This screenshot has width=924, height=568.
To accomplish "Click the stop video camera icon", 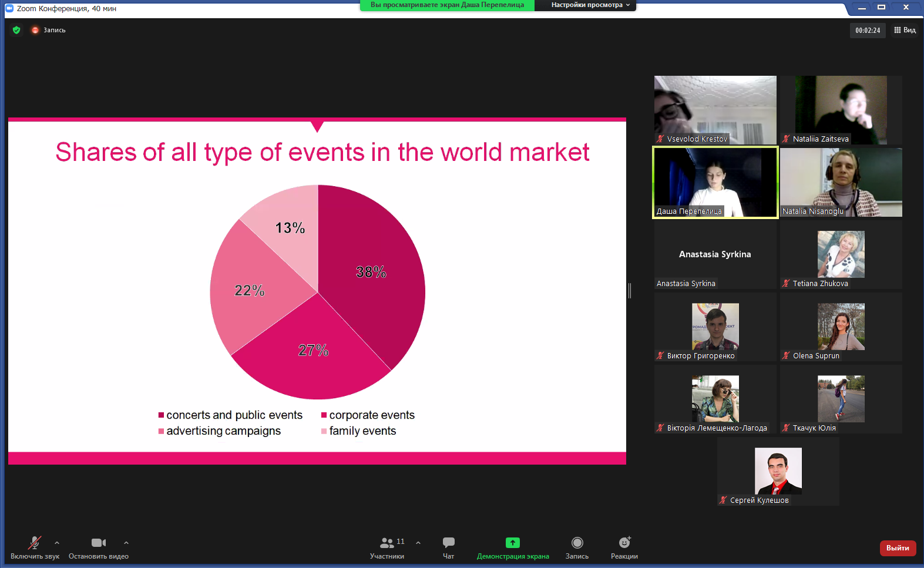I will click(99, 542).
